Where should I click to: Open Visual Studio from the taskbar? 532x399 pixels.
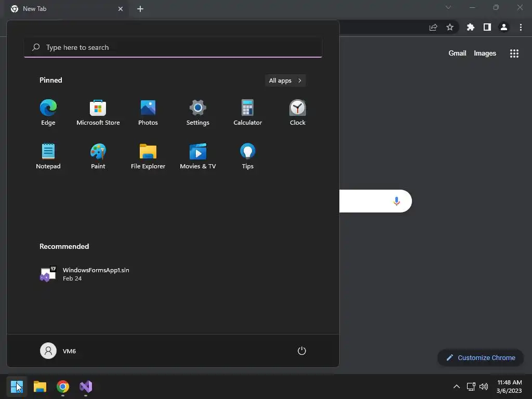click(x=86, y=387)
